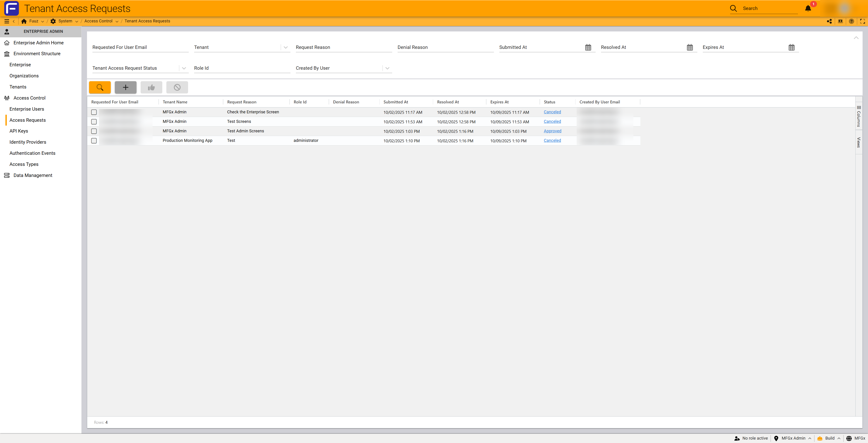Viewport: 868px width, 443px height.
Task: Open the hamburger menu icon
Action: (x=6, y=21)
